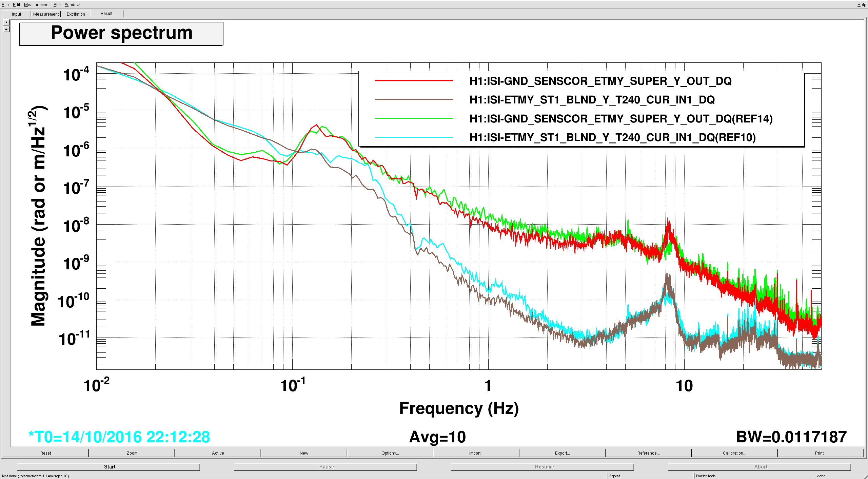Click the Reset plot button
The width and height of the screenshot is (868, 479).
45,453
